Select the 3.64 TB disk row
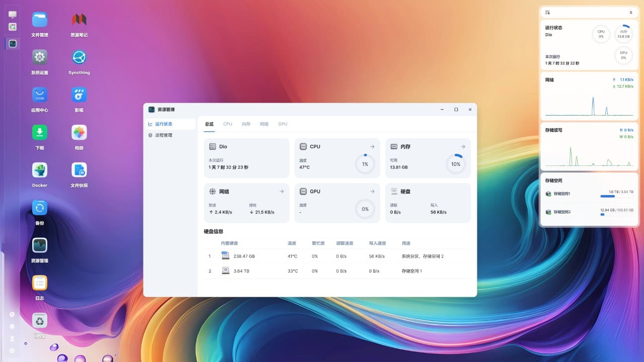The width and height of the screenshot is (644, 362). click(337, 271)
